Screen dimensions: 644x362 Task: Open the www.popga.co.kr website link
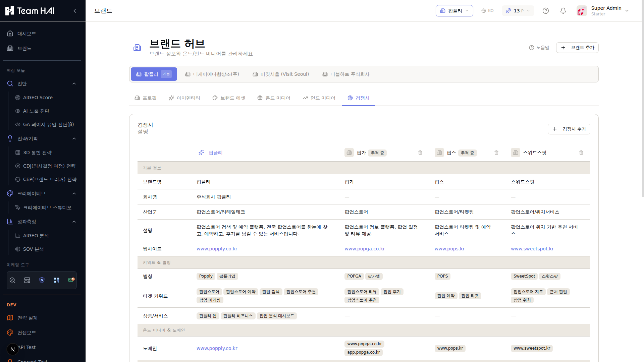365,249
